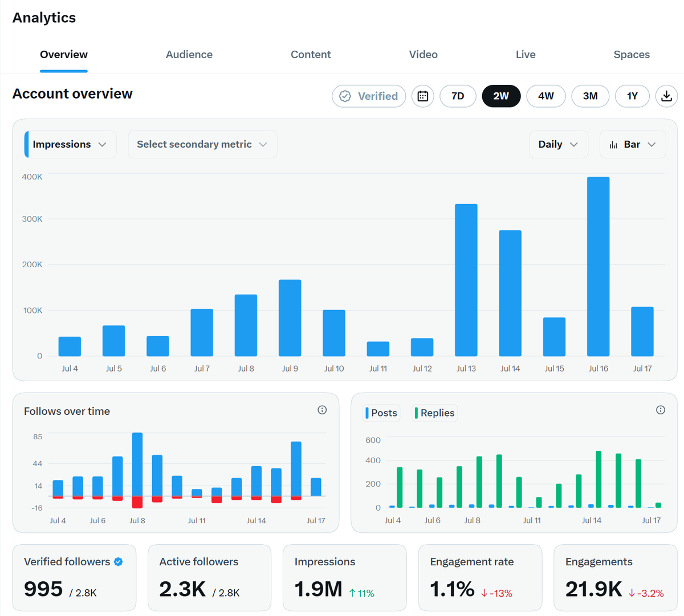Select the 7D time range
684x616 pixels.
pyautogui.click(x=458, y=96)
